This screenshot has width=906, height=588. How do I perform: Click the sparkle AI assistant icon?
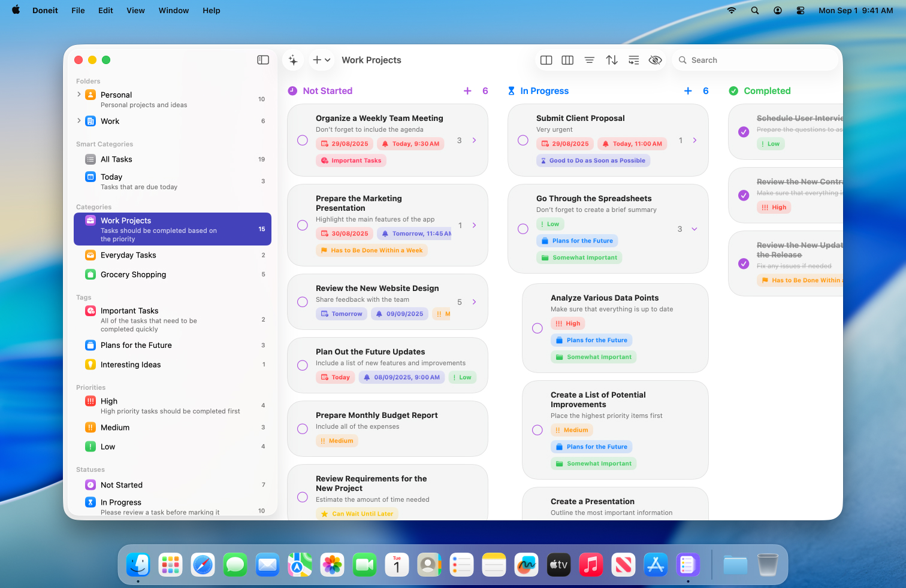click(x=293, y=60)
